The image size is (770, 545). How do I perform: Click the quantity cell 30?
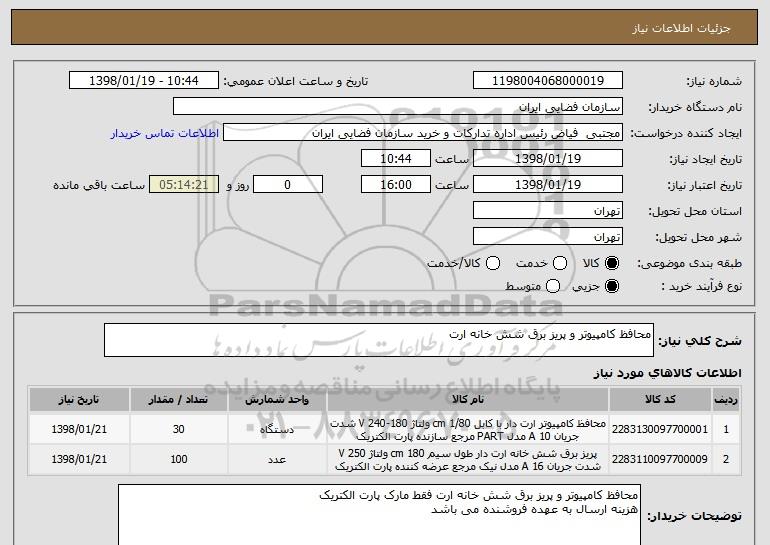point(179,429)
